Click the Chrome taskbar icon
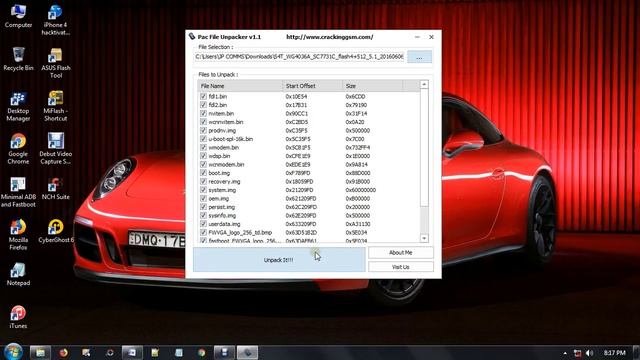 click(202, 353)
